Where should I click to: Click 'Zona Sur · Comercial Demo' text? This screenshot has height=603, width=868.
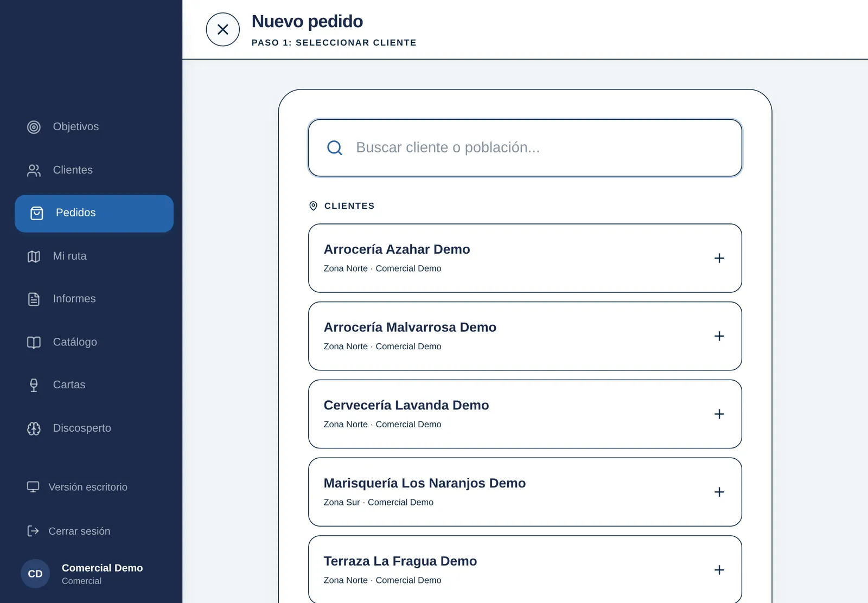[379, 502]
